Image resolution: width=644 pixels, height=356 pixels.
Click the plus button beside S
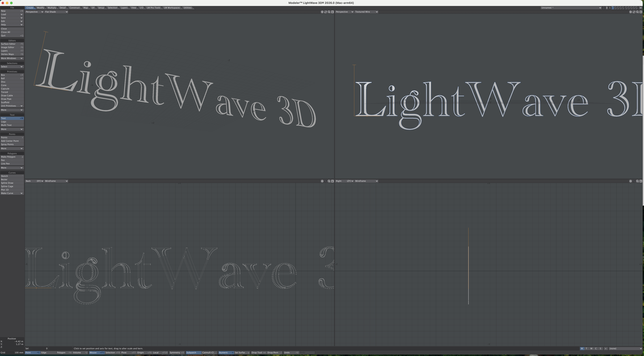[x=606, y=349]
